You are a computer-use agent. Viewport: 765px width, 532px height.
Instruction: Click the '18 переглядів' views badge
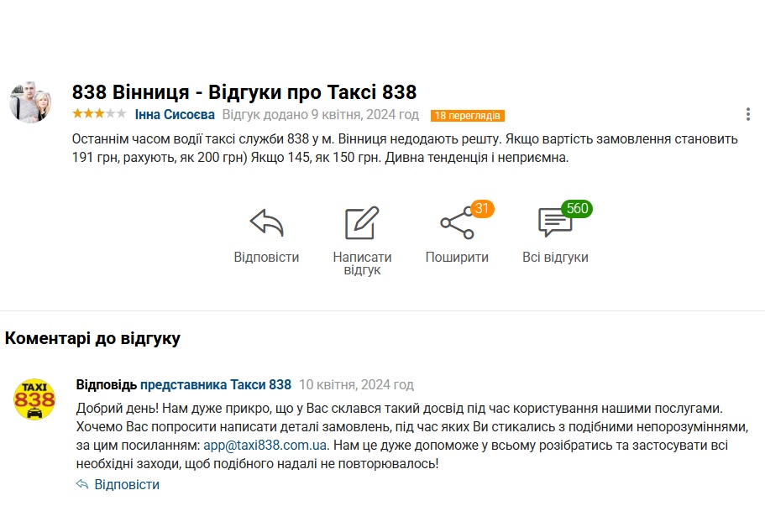[468, 116]
